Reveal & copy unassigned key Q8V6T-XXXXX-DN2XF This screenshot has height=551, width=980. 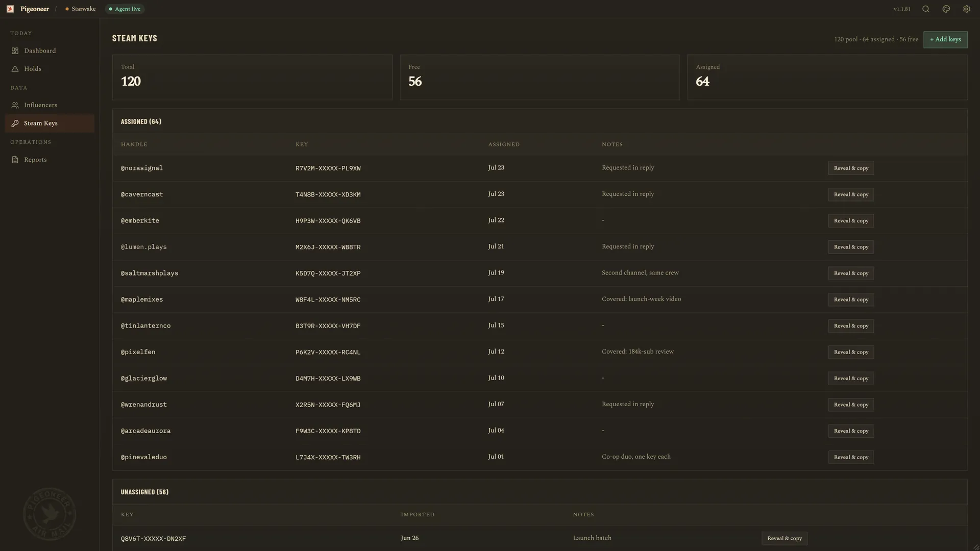pyautogui.click(x=785, y=538)
